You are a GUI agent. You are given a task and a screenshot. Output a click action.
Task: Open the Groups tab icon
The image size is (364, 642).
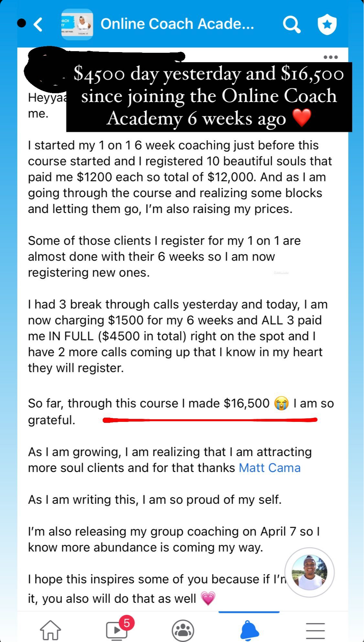pyautogui.click(x=183, y=630)
